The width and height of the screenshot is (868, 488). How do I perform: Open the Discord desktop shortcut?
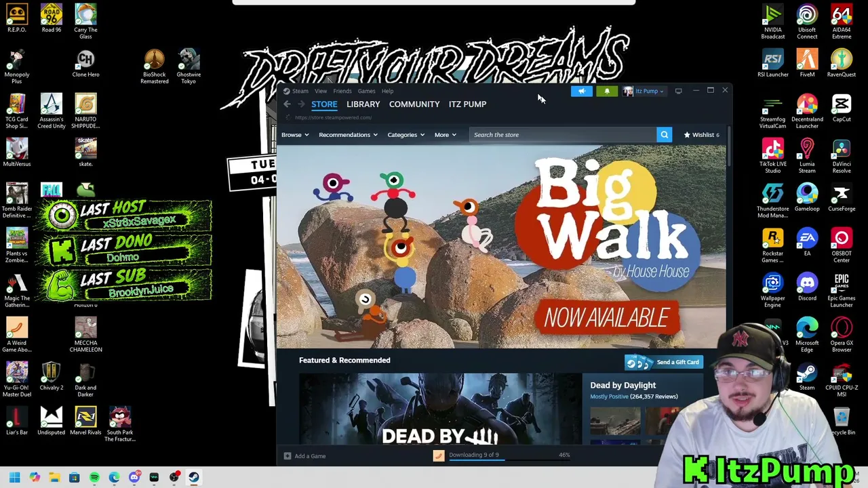807,287
